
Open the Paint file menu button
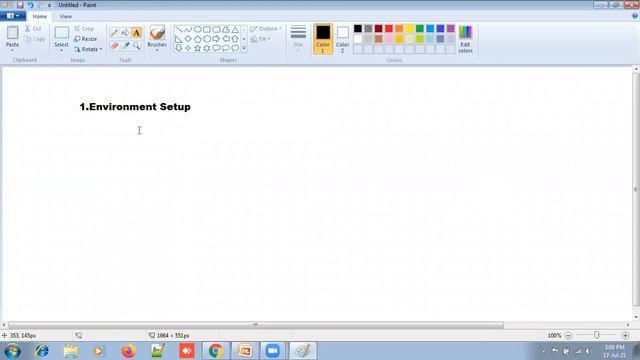click(x=13, y=16)
